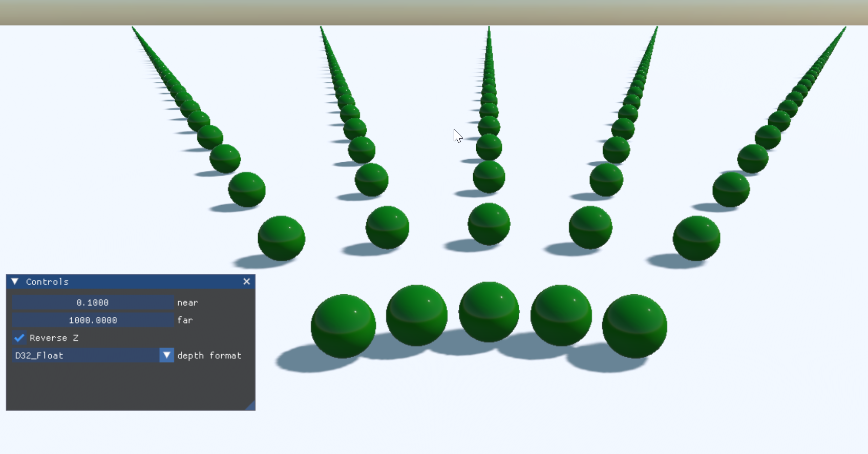
Task: Click the depth format dropdown arrow button
Action: coord(166,355)
